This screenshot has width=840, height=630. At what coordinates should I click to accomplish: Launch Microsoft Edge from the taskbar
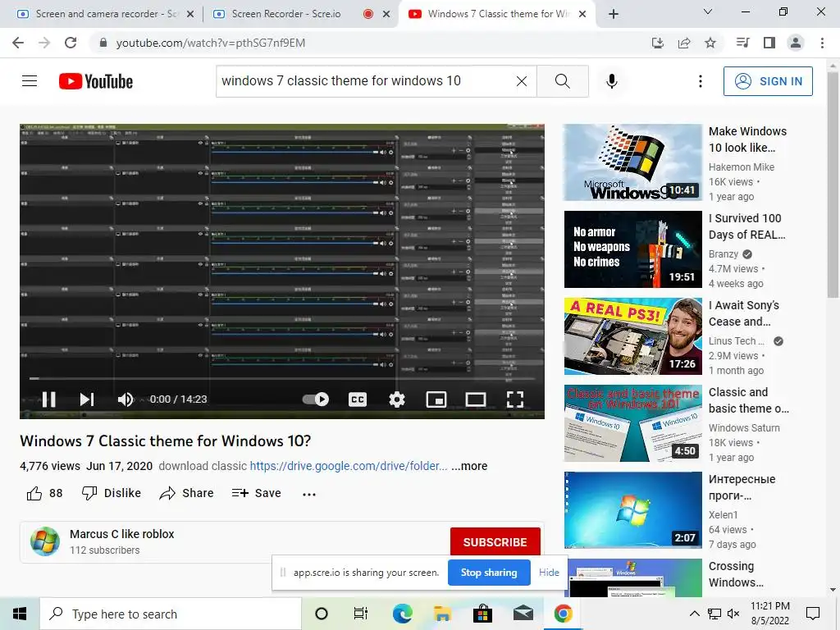point(402,614)
